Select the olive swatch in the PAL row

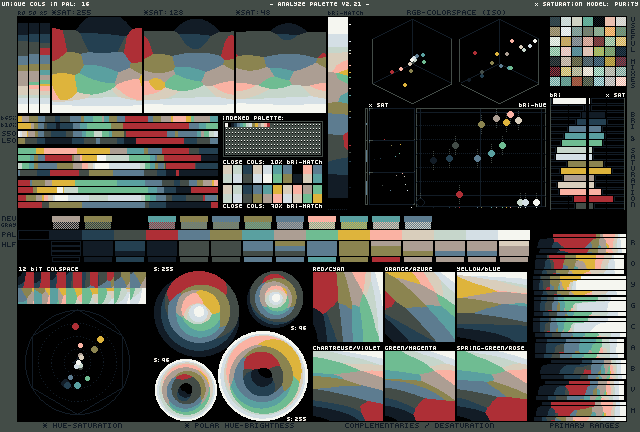point(226,235)
